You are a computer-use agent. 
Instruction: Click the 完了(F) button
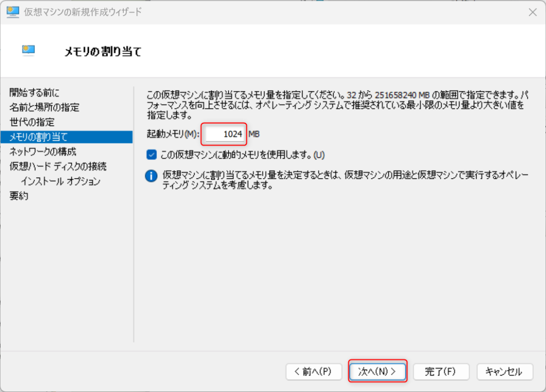(440, 371)
